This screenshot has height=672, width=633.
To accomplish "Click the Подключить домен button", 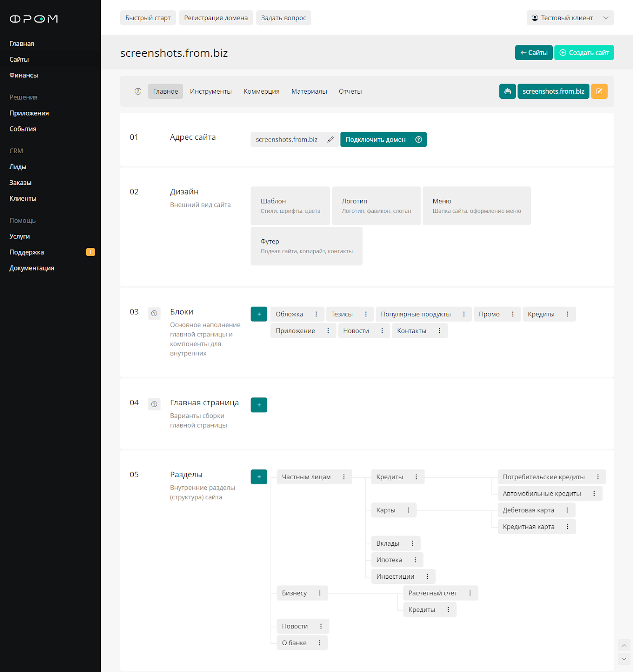I will (376, 139).
